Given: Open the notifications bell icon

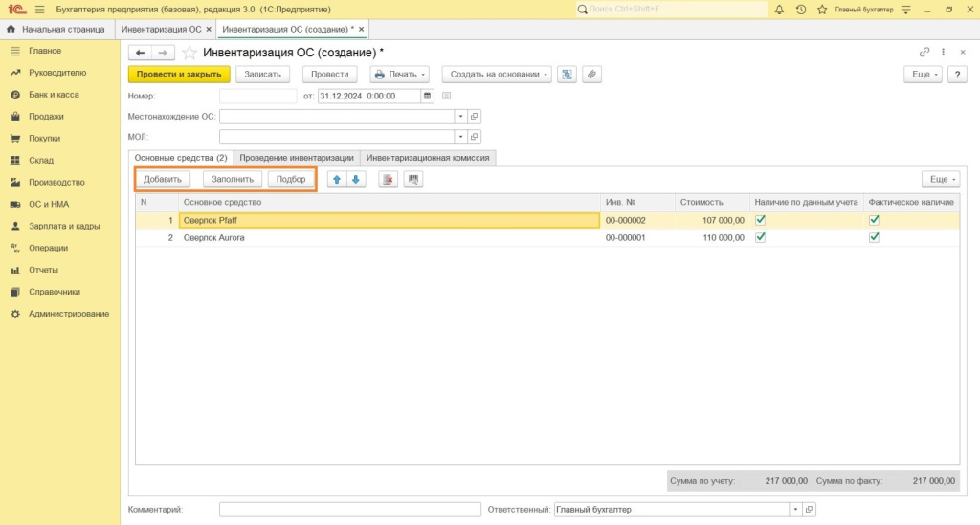Looking at the screenshot, I should [x=779, y=10].
